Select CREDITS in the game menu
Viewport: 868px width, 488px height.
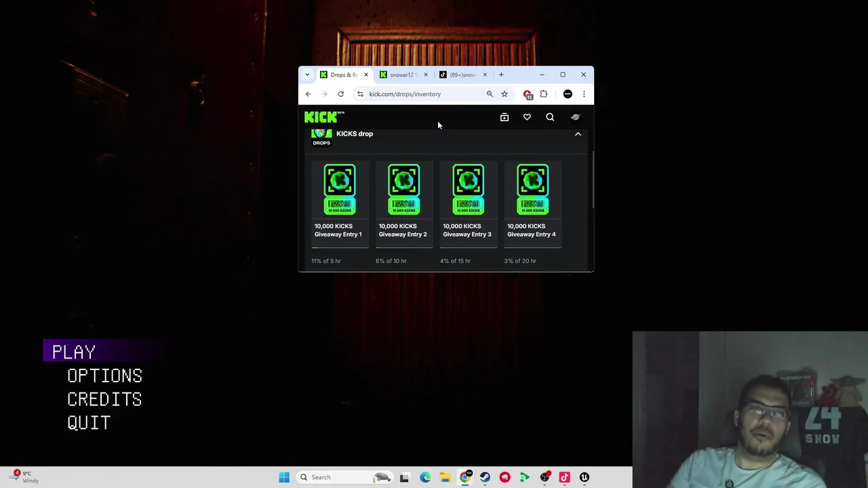click(x=104, y=400)
